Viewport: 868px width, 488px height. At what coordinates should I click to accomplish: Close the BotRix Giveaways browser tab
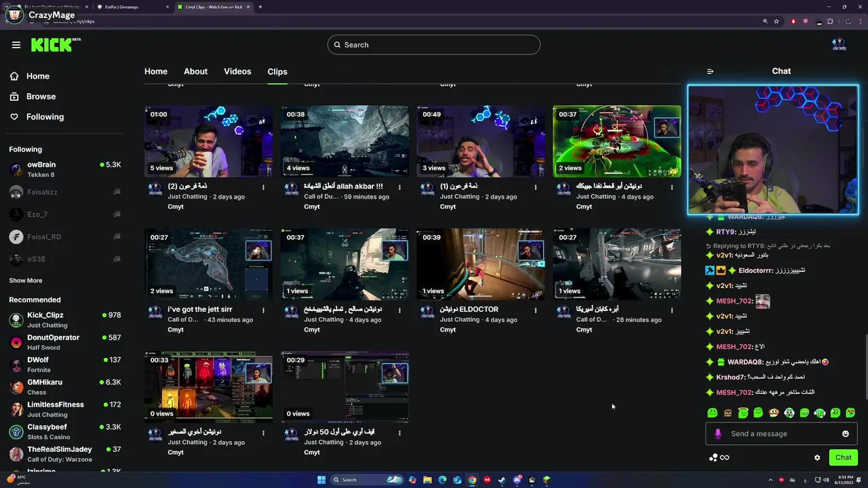(167, 7)
